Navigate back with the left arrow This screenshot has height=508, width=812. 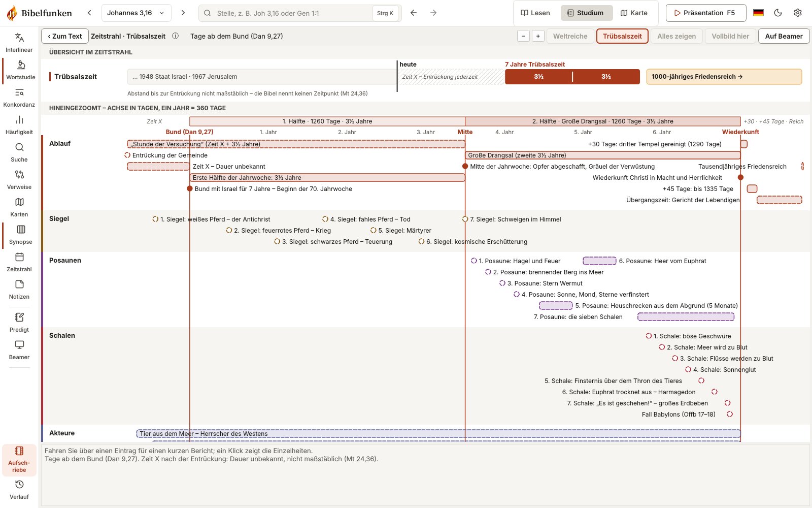point(414,13)
